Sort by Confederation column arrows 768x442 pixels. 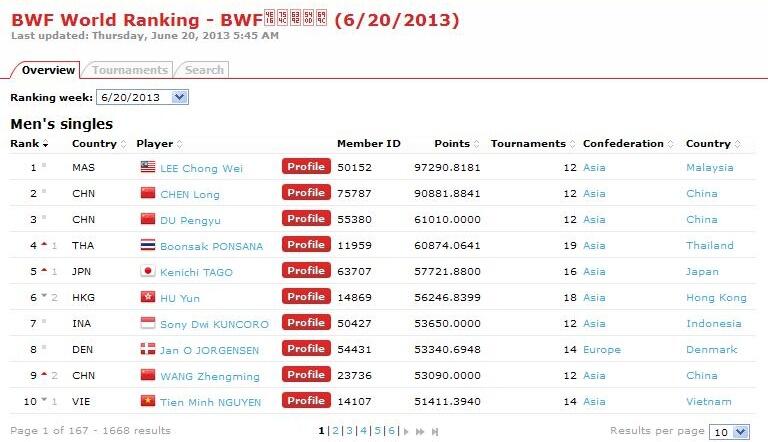671,144
